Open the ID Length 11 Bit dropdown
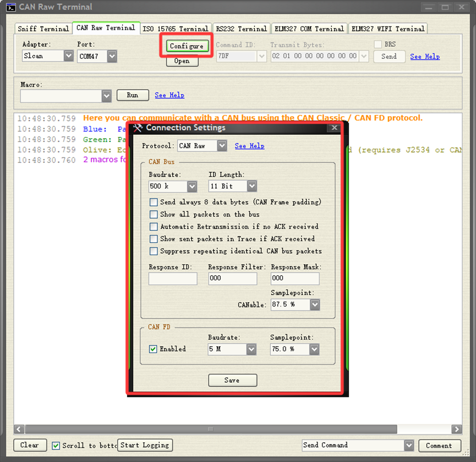 click(252, 186)
